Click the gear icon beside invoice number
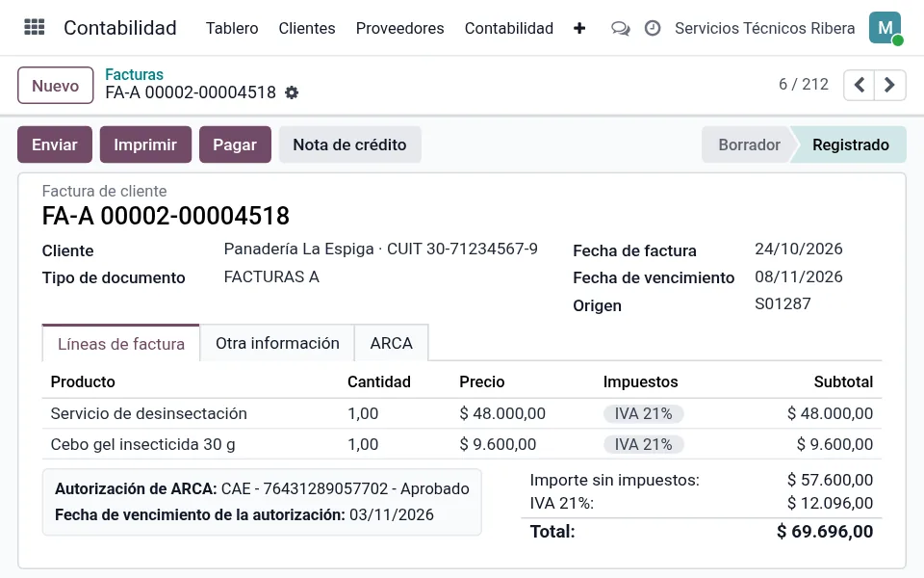 tap(292, 92)
